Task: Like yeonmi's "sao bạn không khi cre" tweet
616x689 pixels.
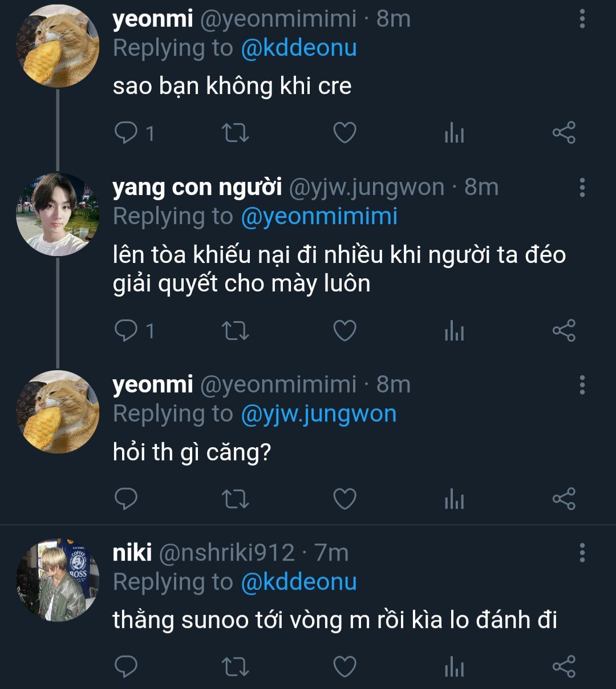Action: (x=345, y=133)
